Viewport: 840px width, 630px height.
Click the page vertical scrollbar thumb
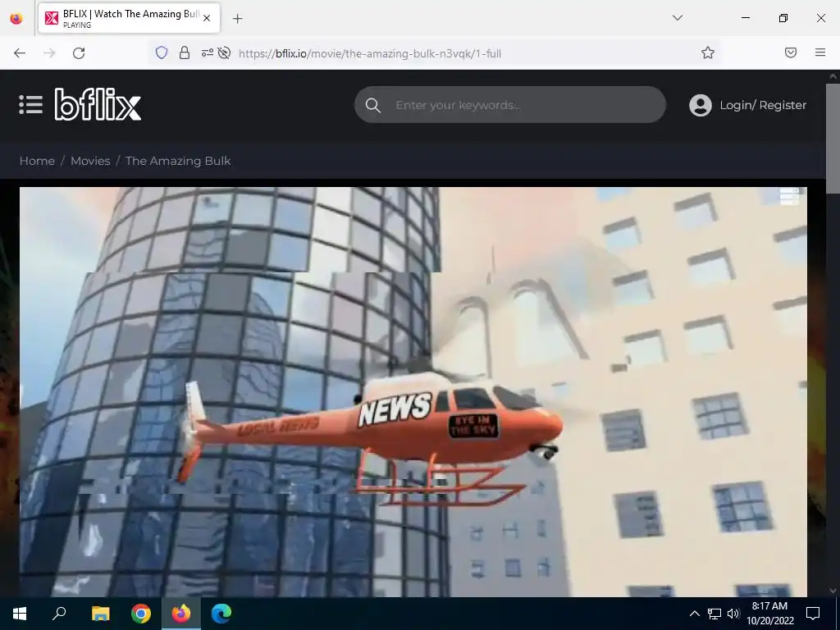[833, 139]
